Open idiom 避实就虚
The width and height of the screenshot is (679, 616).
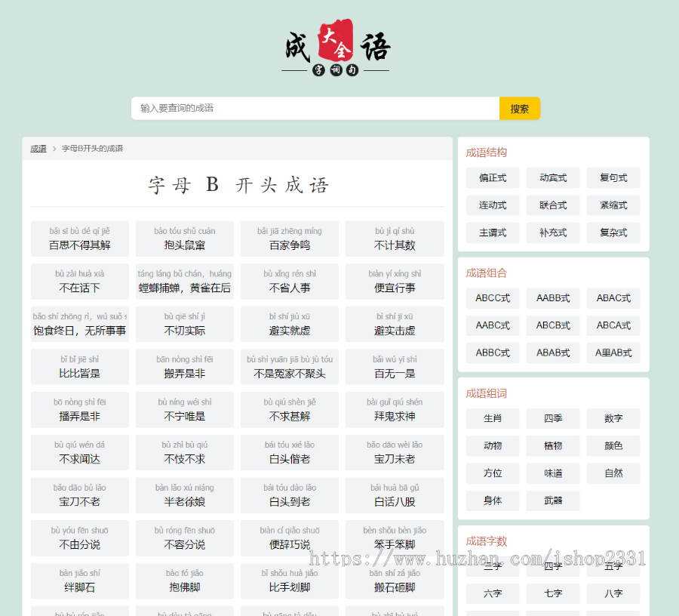(290, 325)
